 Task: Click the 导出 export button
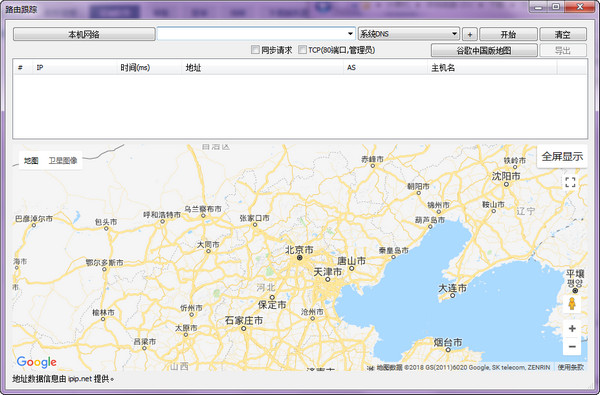point(562,51)
